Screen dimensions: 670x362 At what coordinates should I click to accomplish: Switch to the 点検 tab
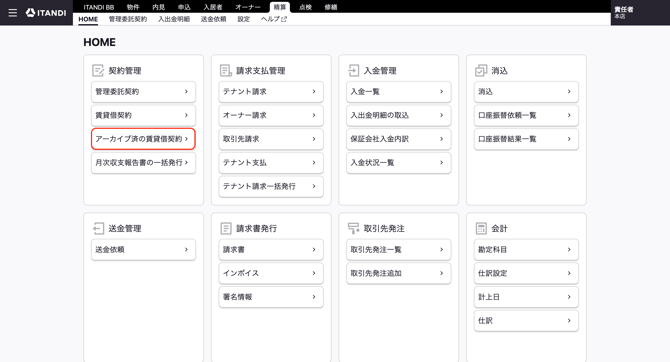click(305, 7)
